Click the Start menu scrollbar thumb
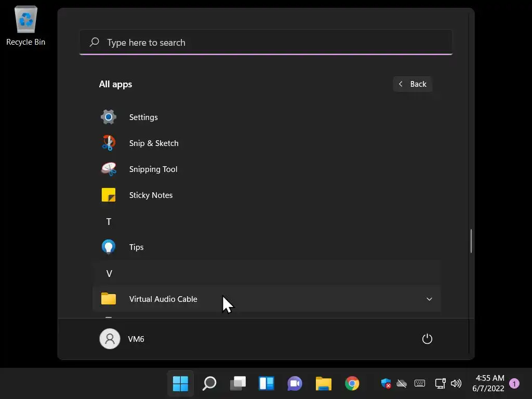 point(471,241)
